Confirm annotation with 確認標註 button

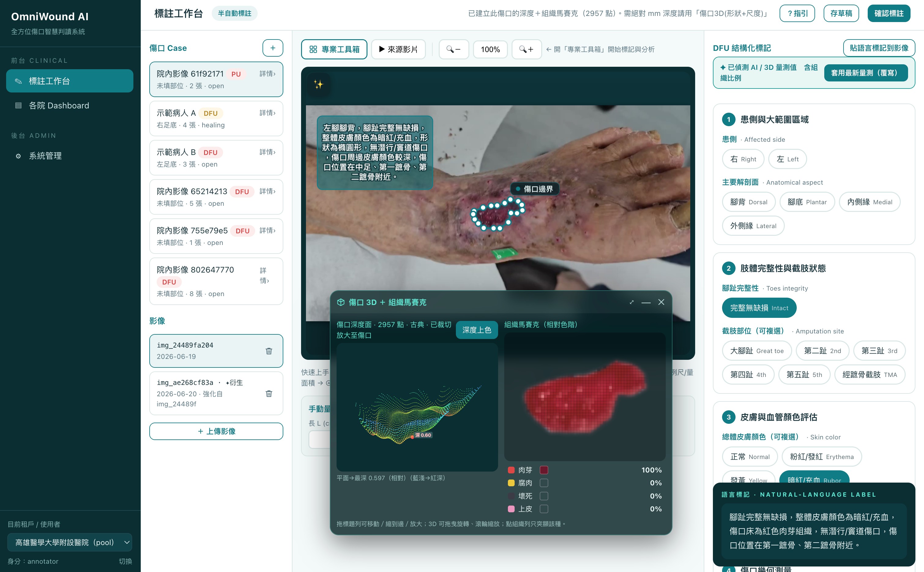click(x=889, y=13)
